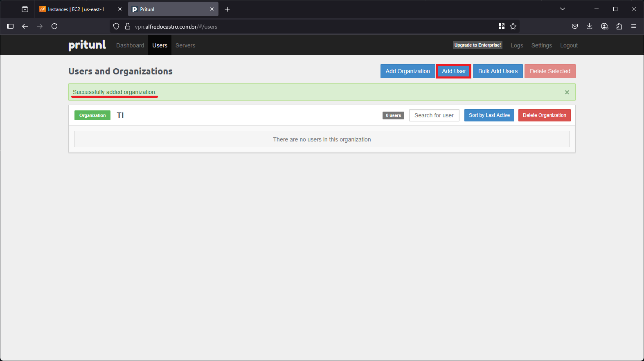Minimize the browser window

(597, 9)
